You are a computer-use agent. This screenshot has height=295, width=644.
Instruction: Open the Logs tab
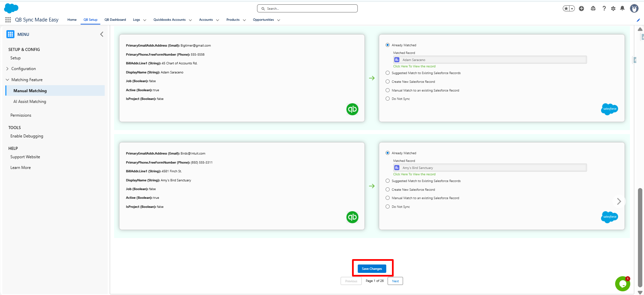tap(136, 20)
